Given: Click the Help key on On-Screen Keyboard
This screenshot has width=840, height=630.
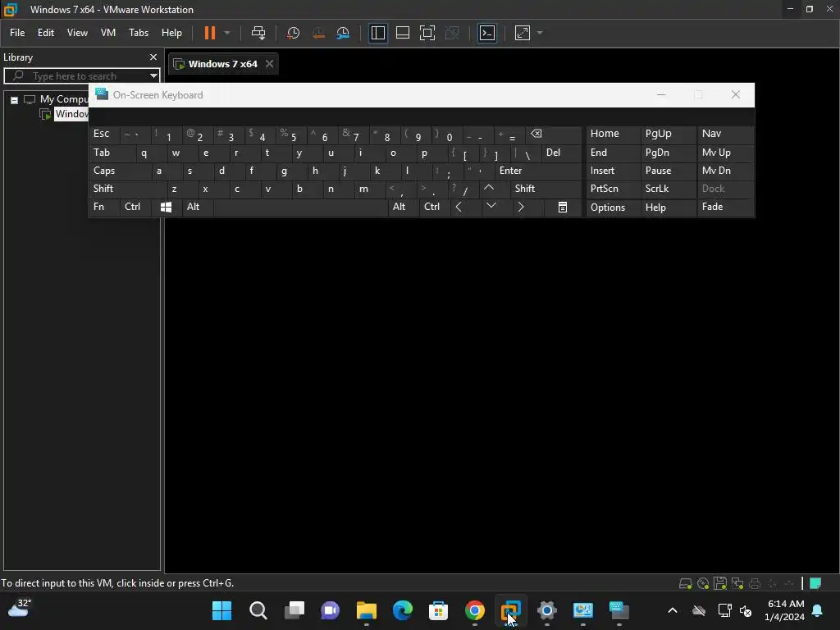Looking at the screenshot, I should (668, 208).
